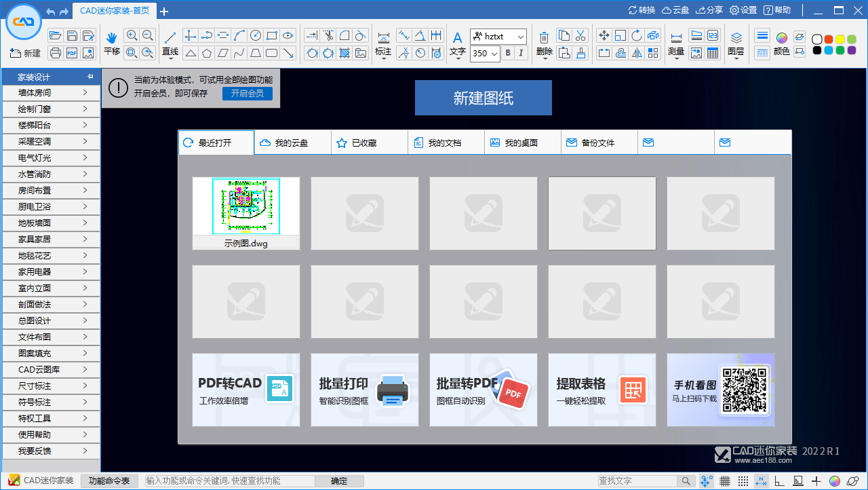Click the 开启会员 button in the notice bar
Image resolution: width=868 pixels, height=490 pixels.
point(247,93)
